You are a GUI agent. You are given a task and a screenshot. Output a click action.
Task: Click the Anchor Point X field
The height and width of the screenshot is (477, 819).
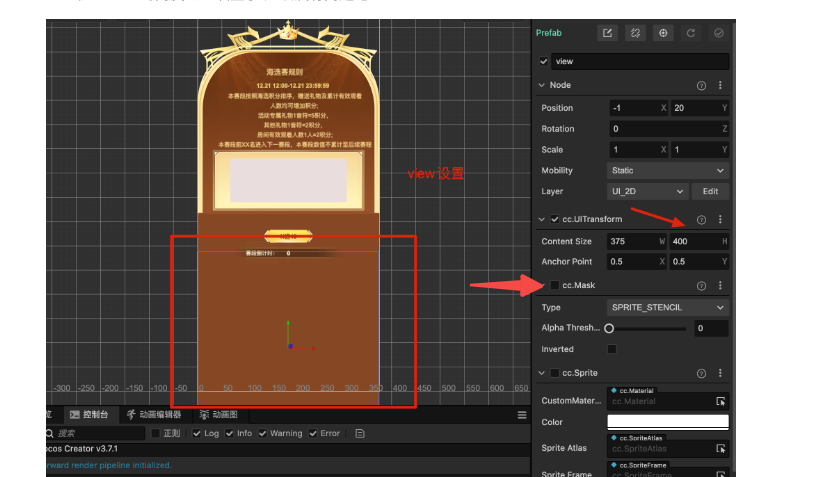[637, 262]
